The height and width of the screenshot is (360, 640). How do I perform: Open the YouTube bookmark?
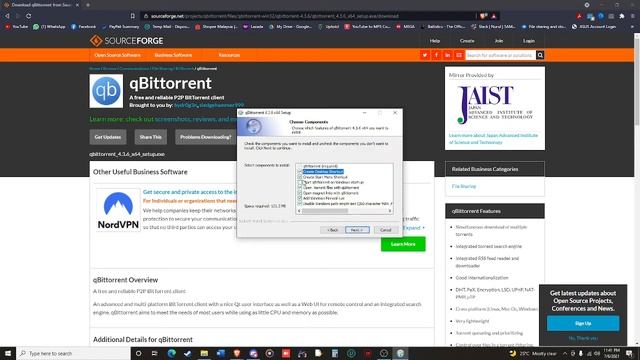pos(16,27)
